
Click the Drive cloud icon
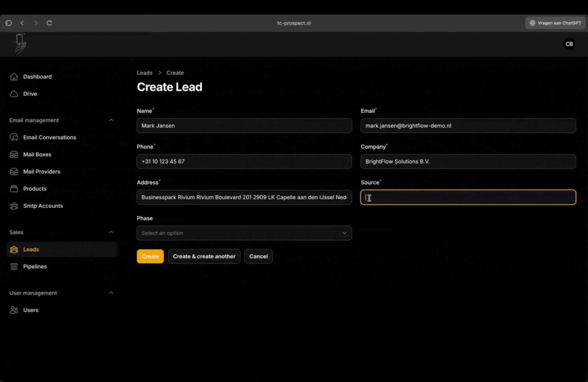[14, 94]
